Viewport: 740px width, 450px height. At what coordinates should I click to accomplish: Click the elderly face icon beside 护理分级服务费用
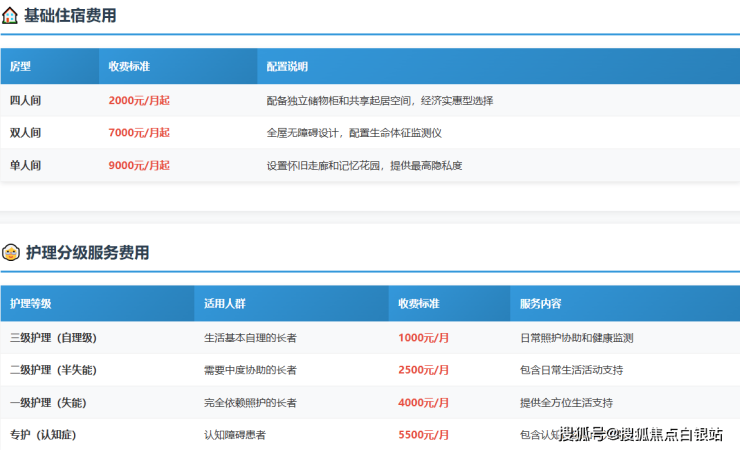coord(11,252)
